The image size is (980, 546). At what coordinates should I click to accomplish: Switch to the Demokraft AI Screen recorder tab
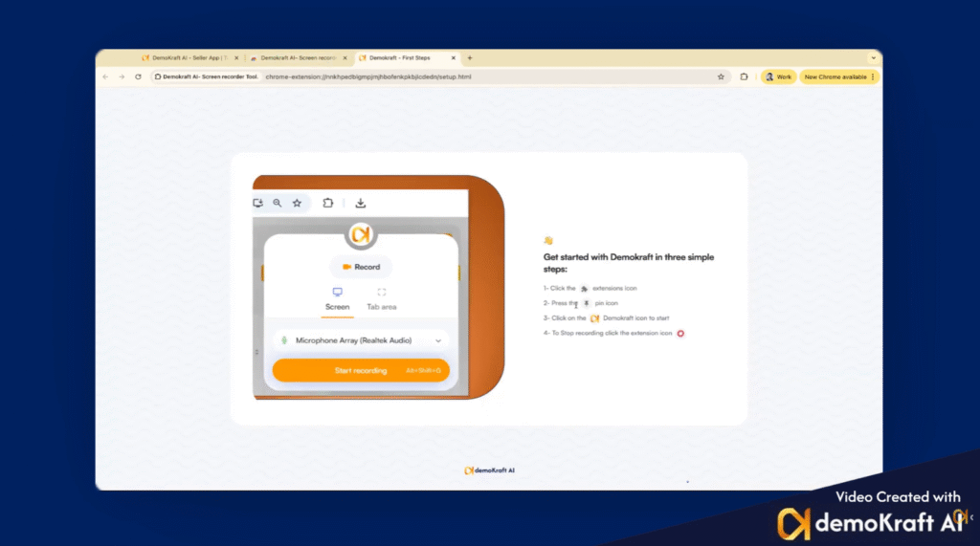click(x=296, y=57)
